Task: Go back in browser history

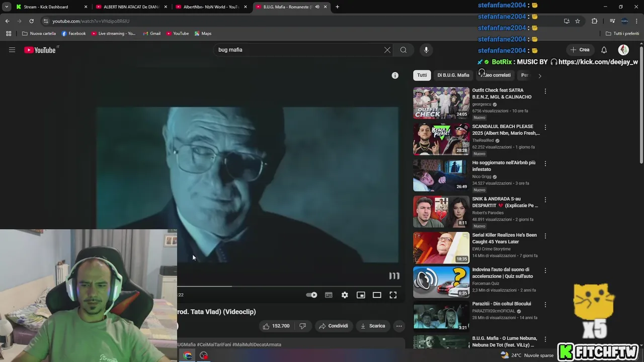Action: [7, 21]
